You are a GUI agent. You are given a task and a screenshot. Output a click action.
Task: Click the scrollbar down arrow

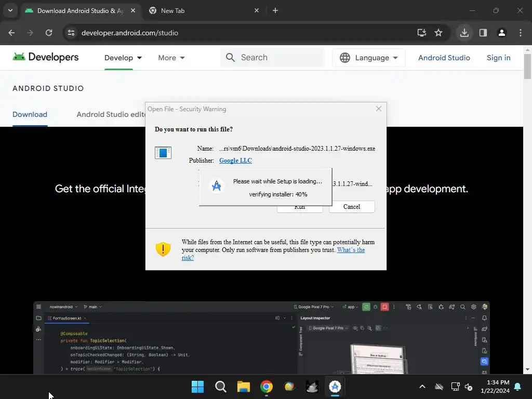coord(528,369)
